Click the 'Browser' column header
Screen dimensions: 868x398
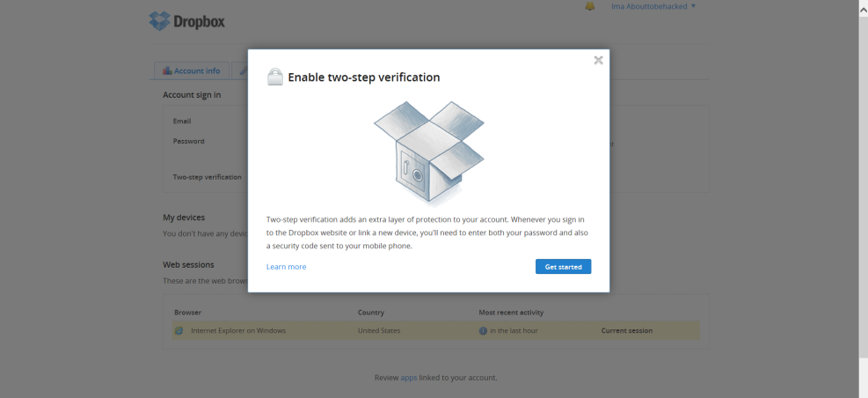tap(187, 312)
